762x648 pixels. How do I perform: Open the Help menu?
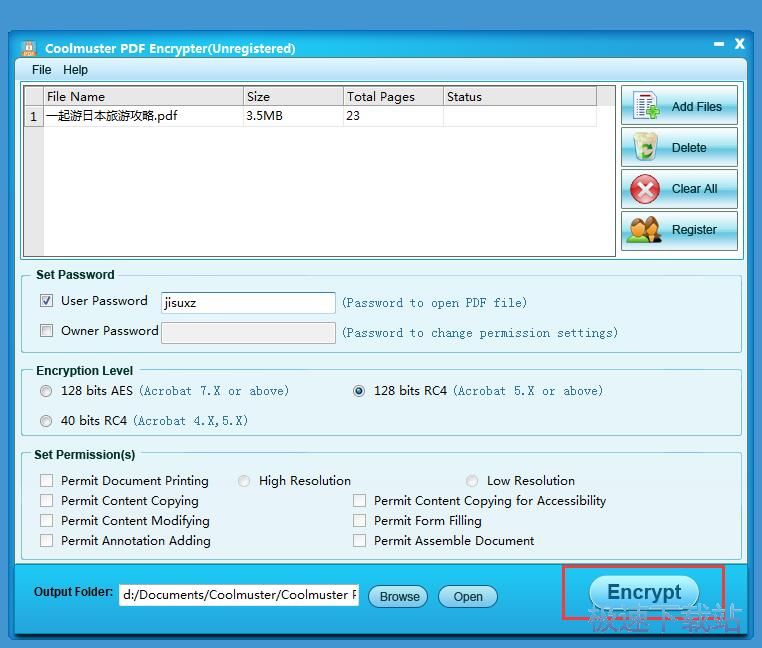click(x=75, y=70)
